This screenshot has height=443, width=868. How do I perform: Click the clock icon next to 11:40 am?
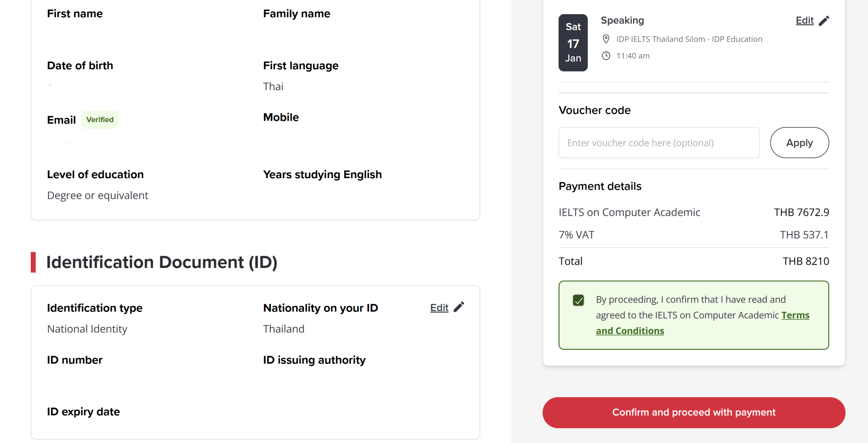tap(607, 56)
